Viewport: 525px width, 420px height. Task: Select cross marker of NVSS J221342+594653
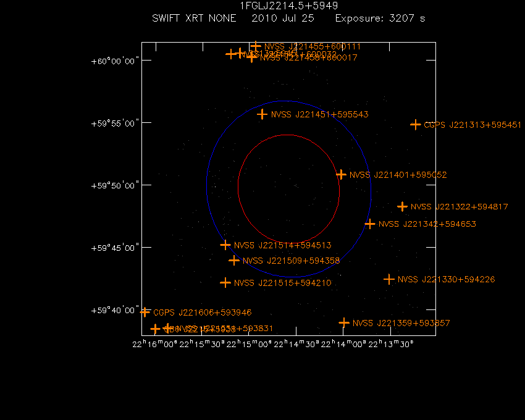pos(369,224)
